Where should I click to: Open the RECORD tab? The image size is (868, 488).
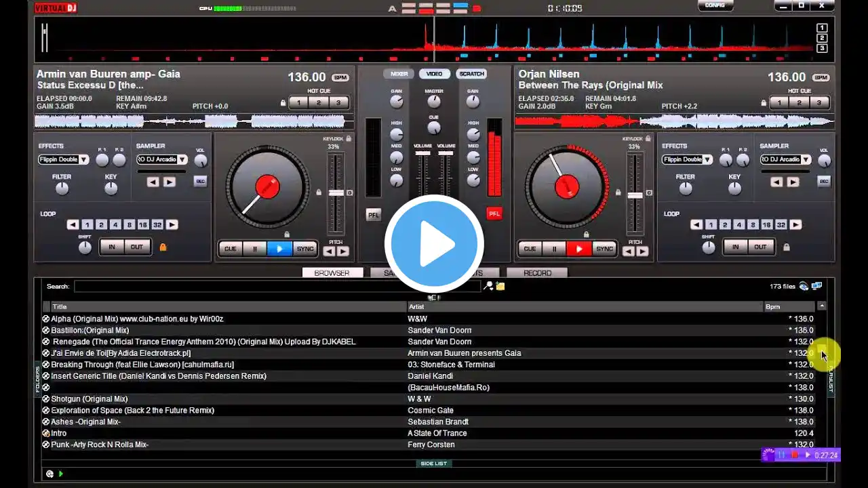click(537, 272)
